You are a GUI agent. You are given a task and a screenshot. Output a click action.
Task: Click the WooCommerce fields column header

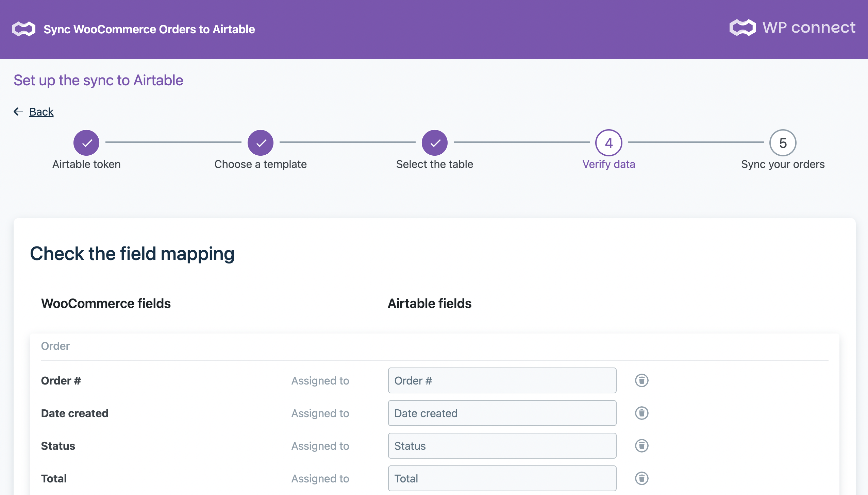106,303
